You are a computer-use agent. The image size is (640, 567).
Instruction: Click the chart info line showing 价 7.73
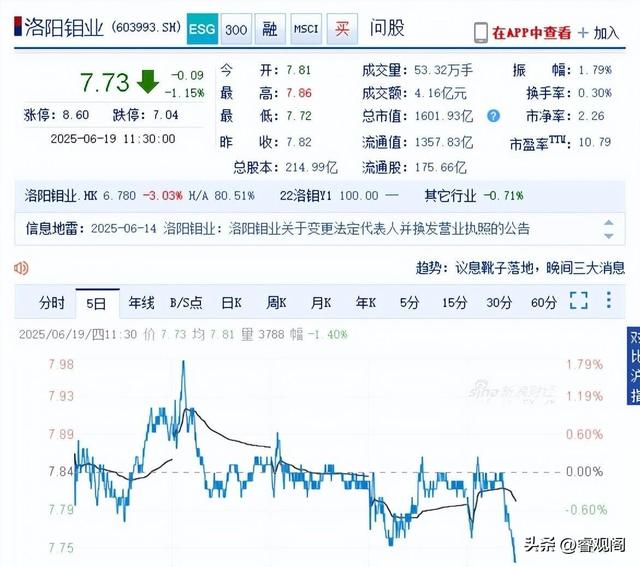tap(183, 334)
